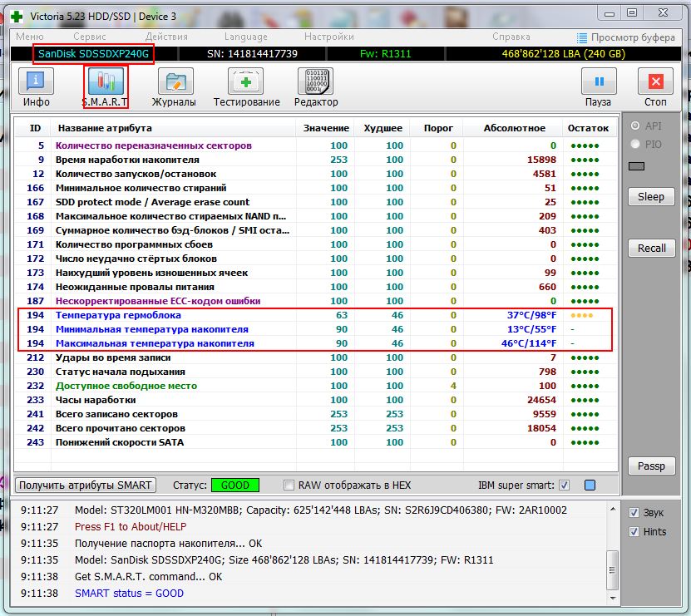This screenshot has height=616, width=691.
Task: Enable RAW отображать в HEX checkbox
Action: [289, 485]
